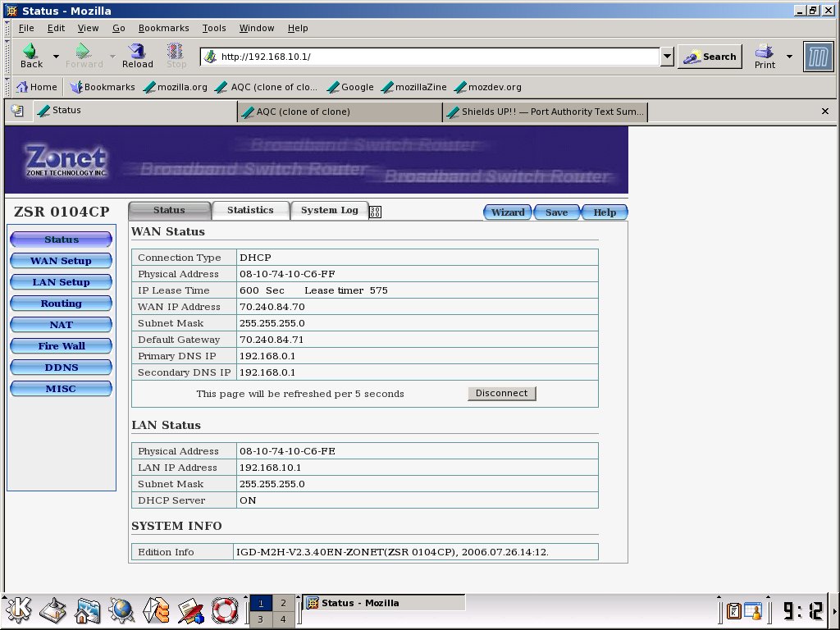Open the File menu

[26, 28]
